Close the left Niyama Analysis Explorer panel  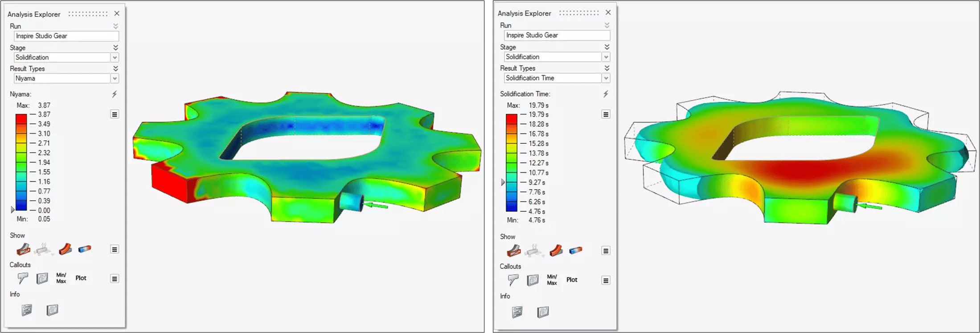[117, 13]
